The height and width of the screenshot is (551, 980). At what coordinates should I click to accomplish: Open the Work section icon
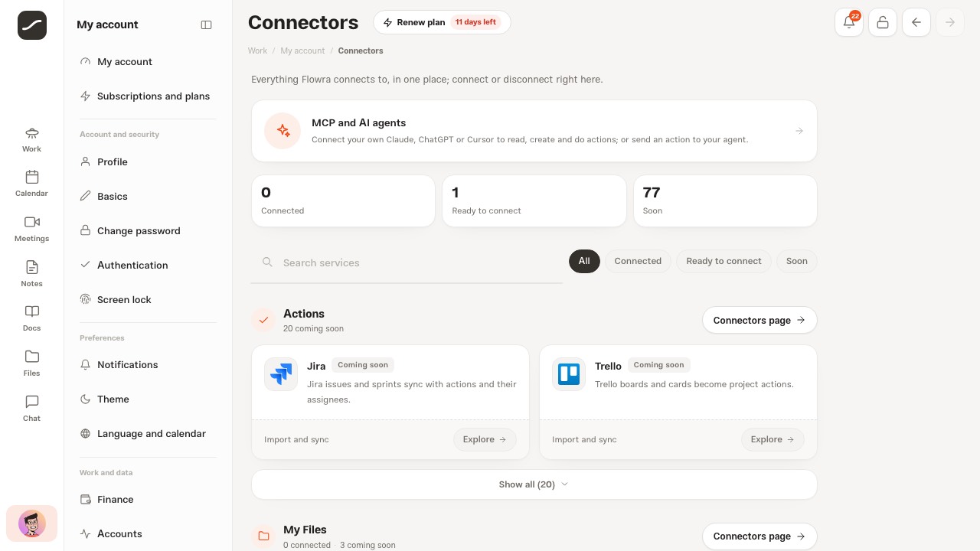click(31, 139)
